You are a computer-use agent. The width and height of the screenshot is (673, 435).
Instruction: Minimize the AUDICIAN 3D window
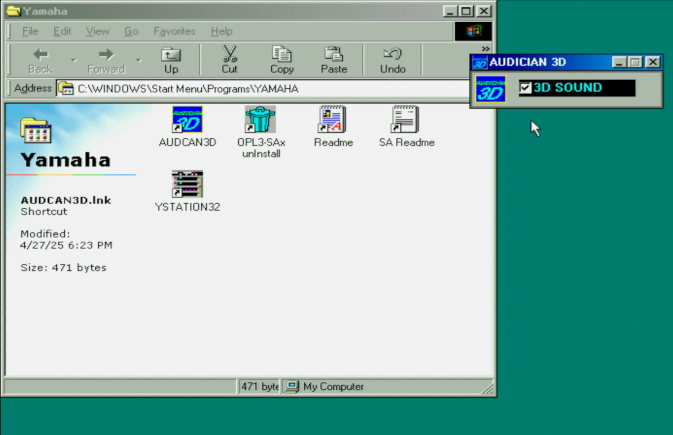point(619,62)
